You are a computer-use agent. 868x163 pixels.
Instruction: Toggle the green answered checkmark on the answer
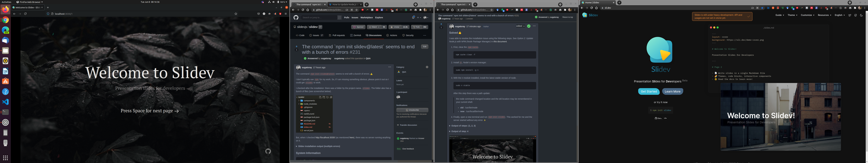[x=529, y=26]
